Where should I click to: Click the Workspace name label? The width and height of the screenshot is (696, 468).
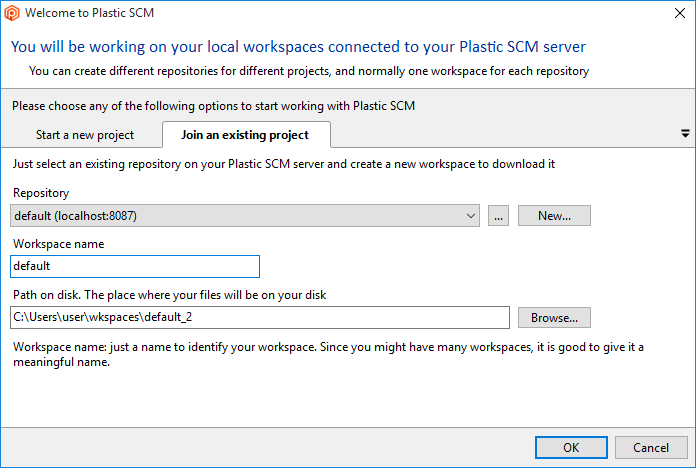[x=59, y=244]
